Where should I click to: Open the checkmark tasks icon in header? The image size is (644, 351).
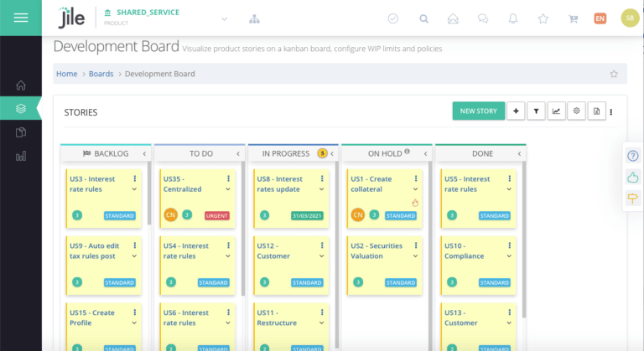[x=393, y=18]
